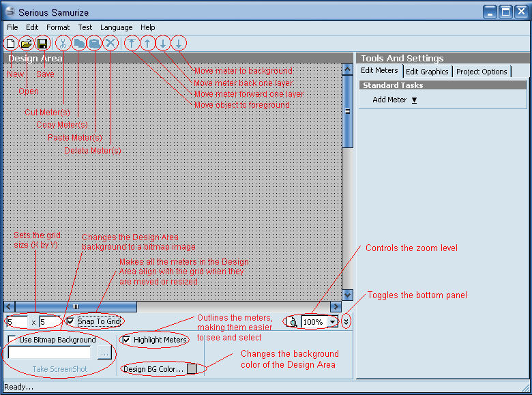Click horizontal scrollbar left arrow

(9, 307)
